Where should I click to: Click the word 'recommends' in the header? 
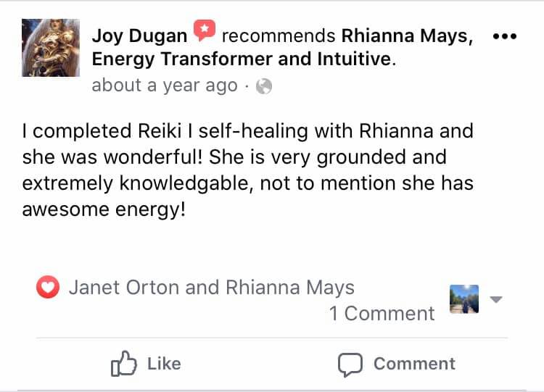coord(278,36)
